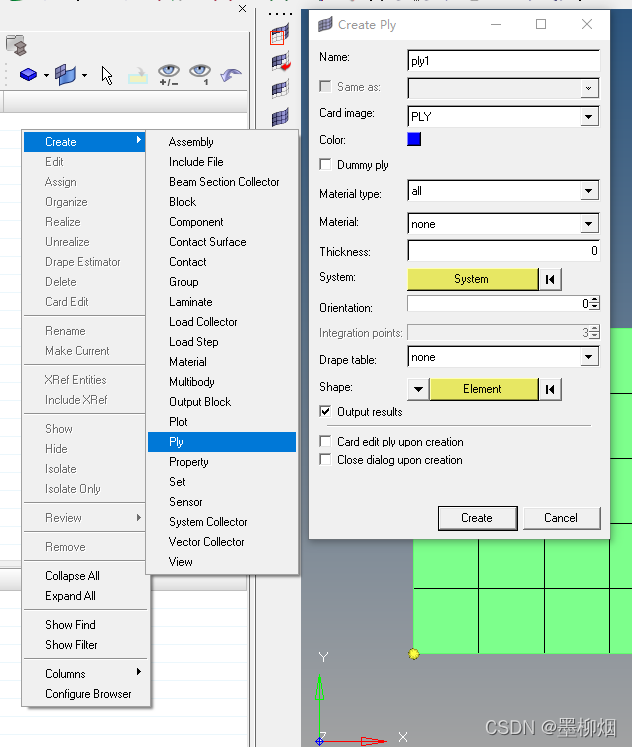The height and width of the screenshot is (747, 632).
Task: Open the Card image dropdown
Action: pos(589,117)
